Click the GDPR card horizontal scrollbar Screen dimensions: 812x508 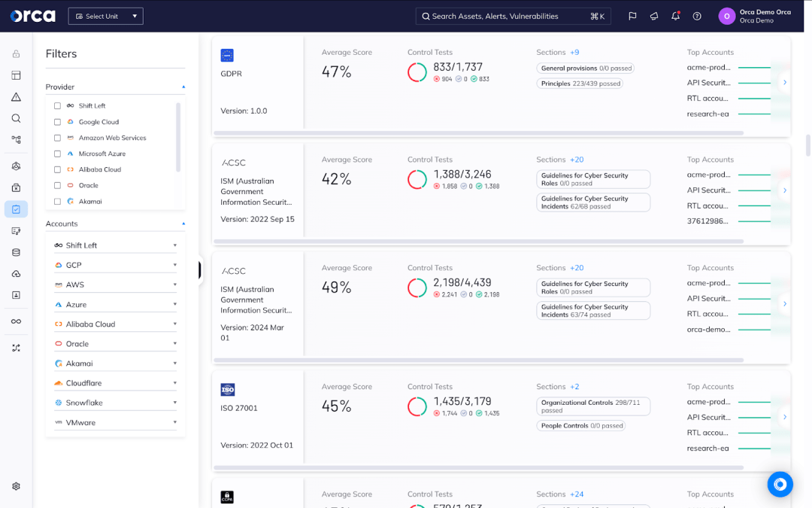[x=478, y=133]
